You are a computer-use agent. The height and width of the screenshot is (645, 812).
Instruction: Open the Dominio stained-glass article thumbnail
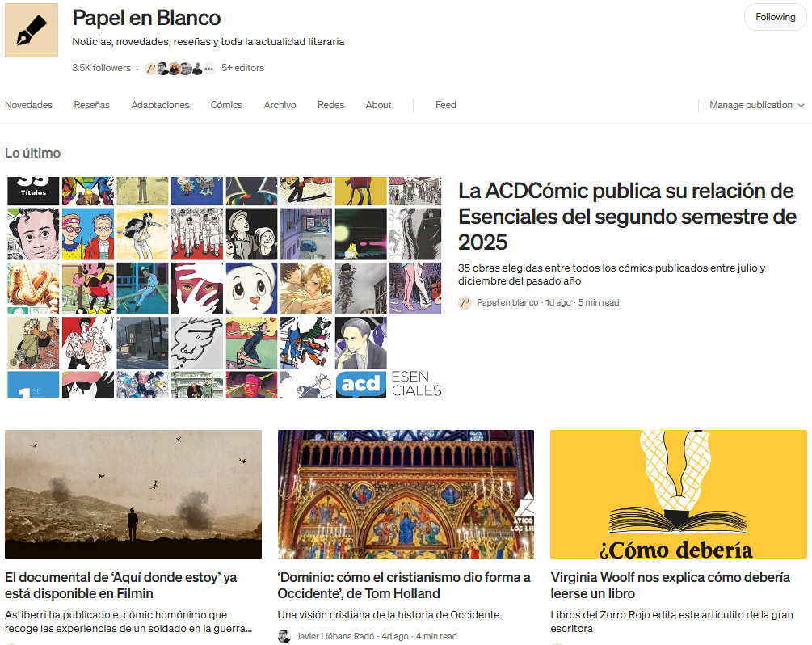tap(406, 494)
